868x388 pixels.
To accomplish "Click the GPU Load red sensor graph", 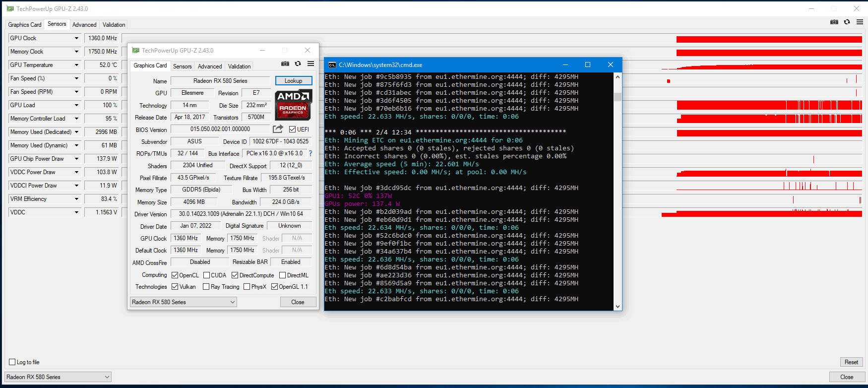I will pos(769,105).
